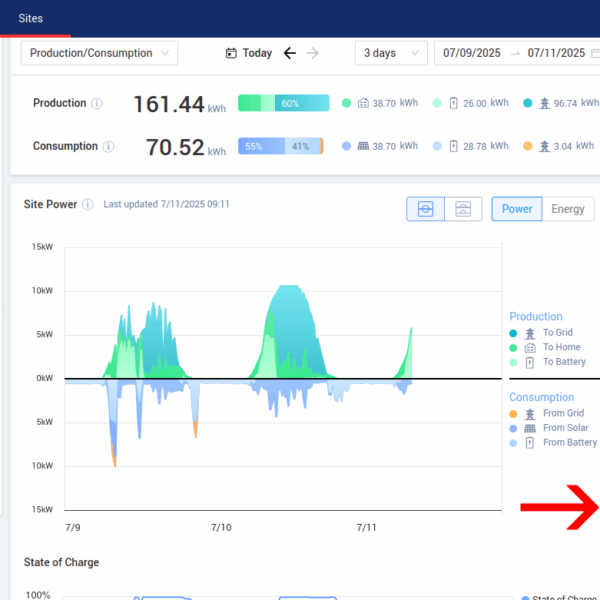The image size is (600, 600).
Task: Toggle From Solar legend series
Action: point(549,428)
